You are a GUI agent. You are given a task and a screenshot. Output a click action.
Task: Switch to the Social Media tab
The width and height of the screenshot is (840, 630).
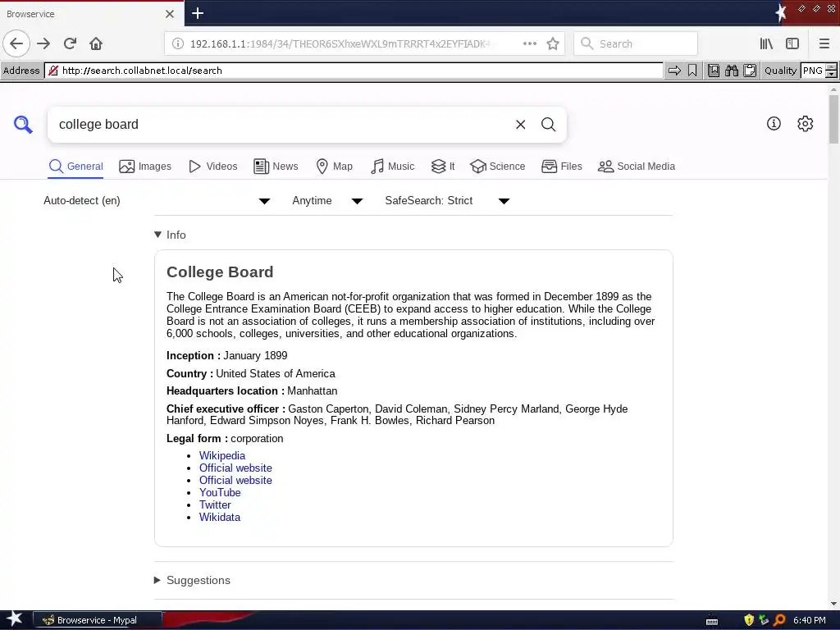tap(637, 167)
